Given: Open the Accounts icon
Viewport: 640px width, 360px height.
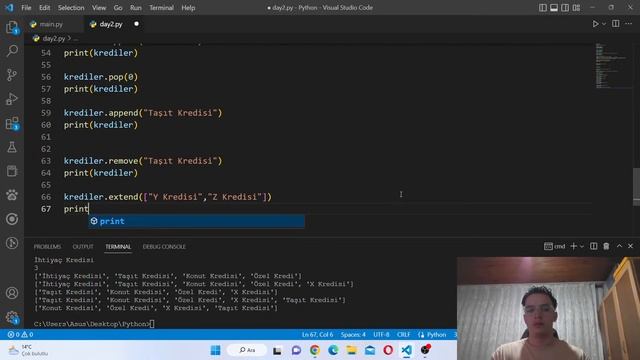Looking at the screenshot, I should click(x=12, y=293).
